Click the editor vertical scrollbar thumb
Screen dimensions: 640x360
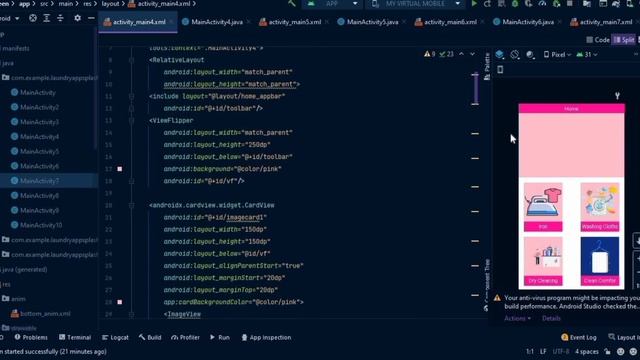click(475, 89)
